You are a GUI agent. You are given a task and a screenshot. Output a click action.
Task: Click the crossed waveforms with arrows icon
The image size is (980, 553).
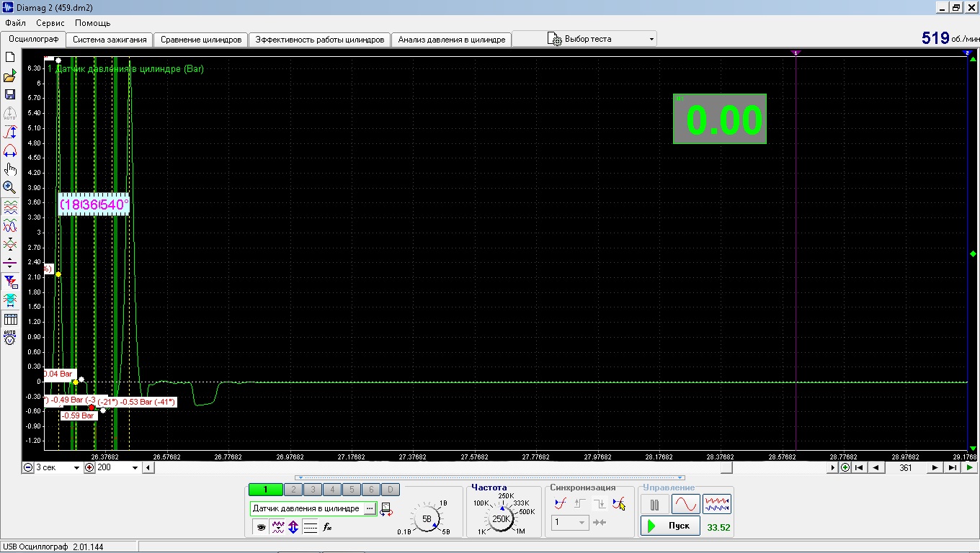[x=10, y=245]
